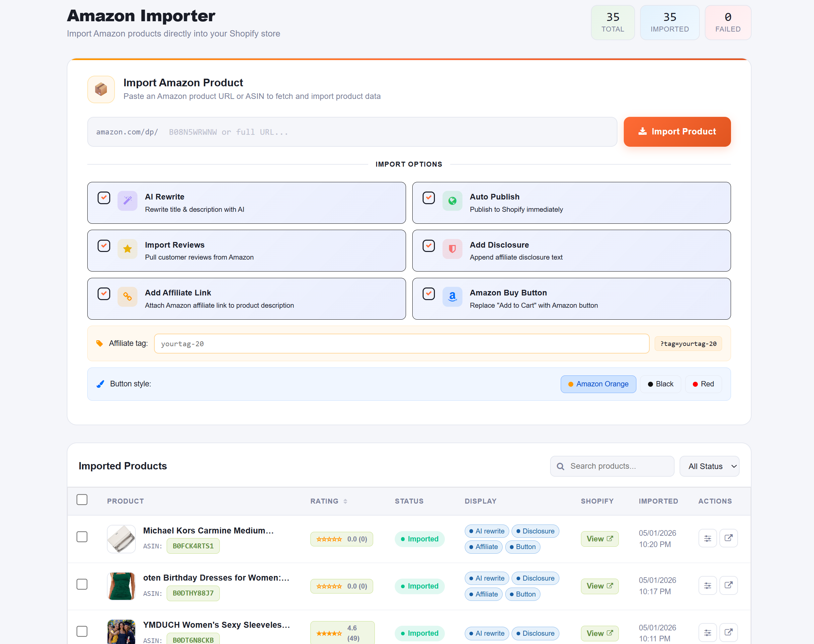Click the chain link Add Affiliate Link icon
This screenshot has width=814, height=644.
point(127,296)
